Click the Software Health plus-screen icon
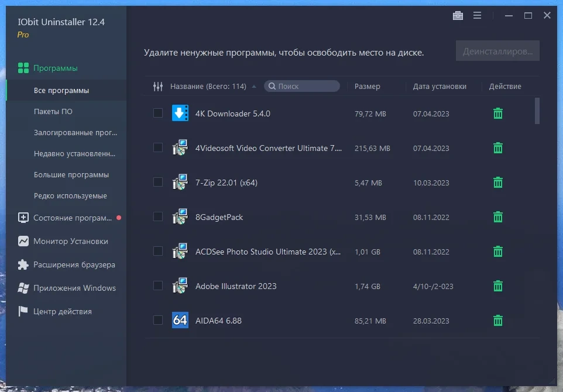 point(23,218)
